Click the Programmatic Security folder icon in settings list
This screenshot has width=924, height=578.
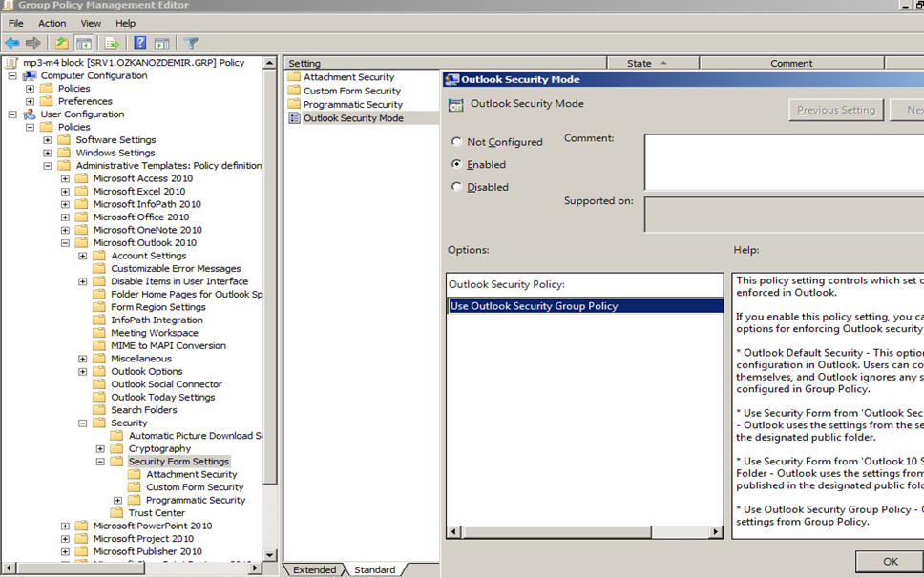tap(294, 104)
